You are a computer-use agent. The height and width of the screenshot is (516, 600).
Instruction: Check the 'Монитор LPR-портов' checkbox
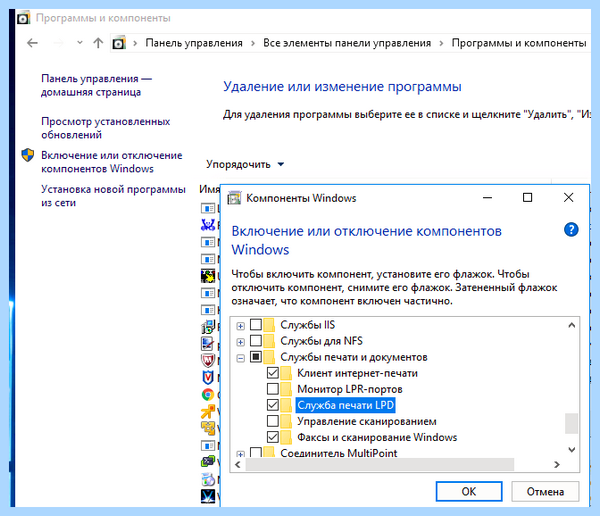[x=272, y=389]
